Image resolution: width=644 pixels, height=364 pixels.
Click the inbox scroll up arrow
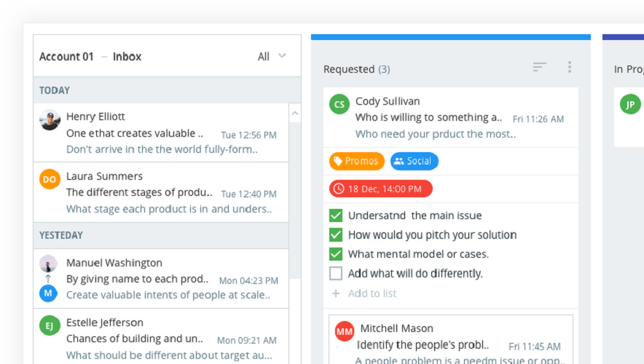[x=295, y=114]
